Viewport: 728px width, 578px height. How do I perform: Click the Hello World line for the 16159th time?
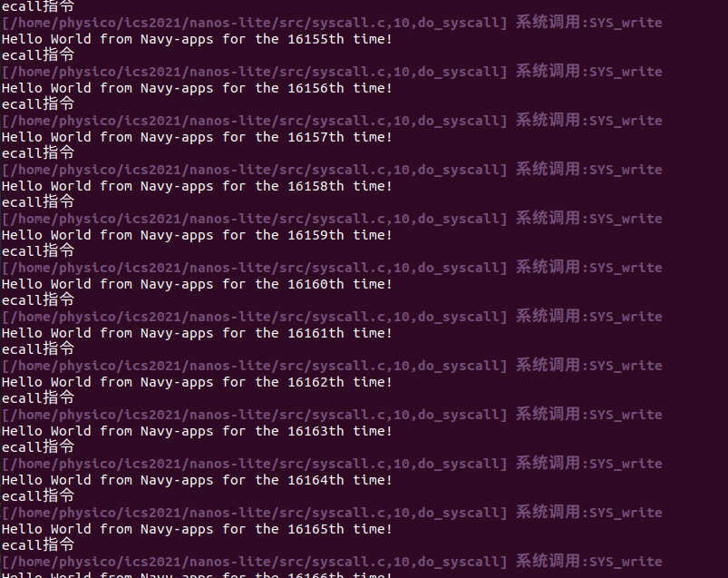point(197,236)
